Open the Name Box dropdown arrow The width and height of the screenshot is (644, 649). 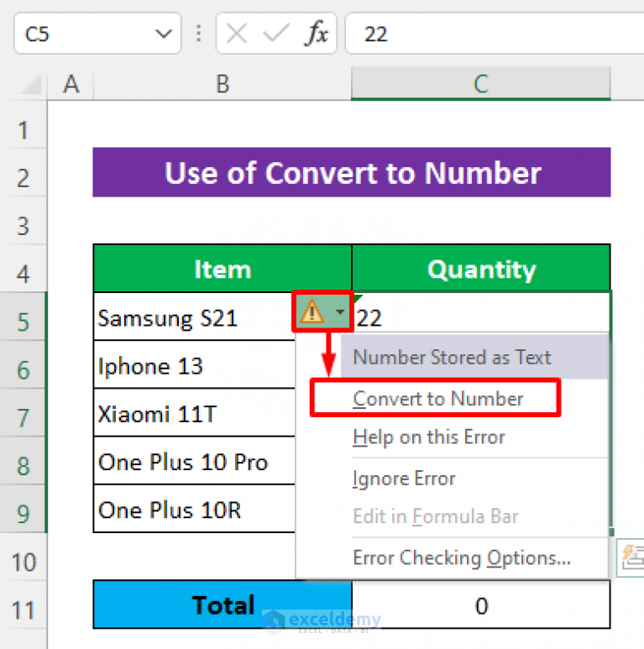point(163,34)
